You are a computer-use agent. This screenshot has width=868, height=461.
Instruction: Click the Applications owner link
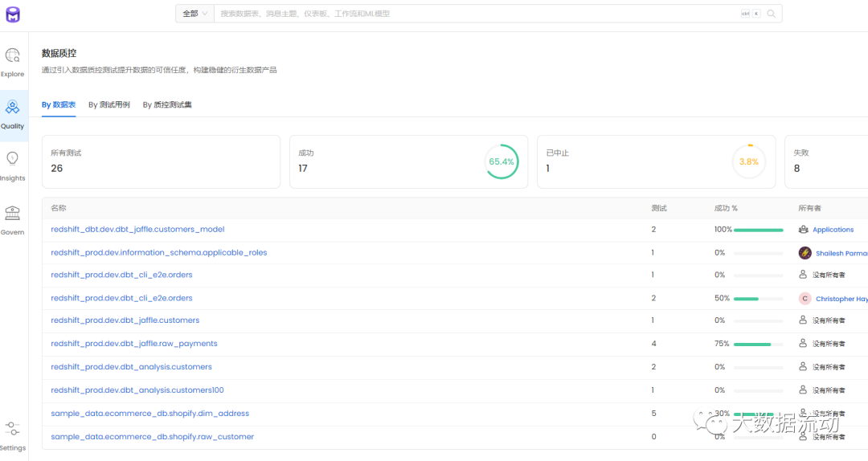click(x=833, y=230)
